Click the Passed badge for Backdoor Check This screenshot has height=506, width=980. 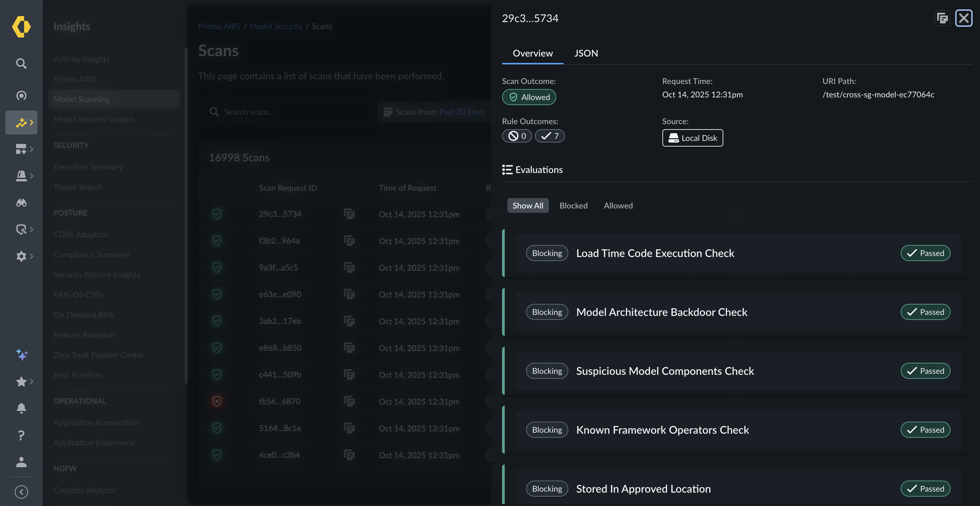pyautogui.click(x=925, y=312)
